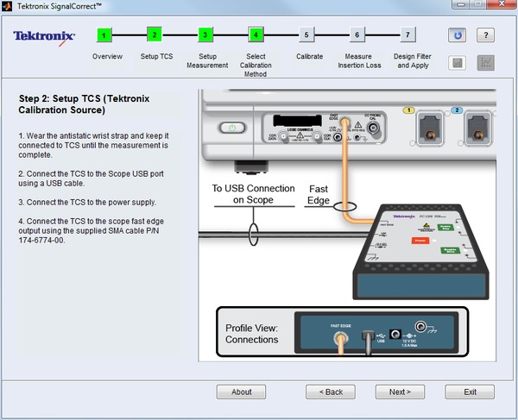518x420 pixels.
Task: Click the Exit button
Action: click(470, 392)
